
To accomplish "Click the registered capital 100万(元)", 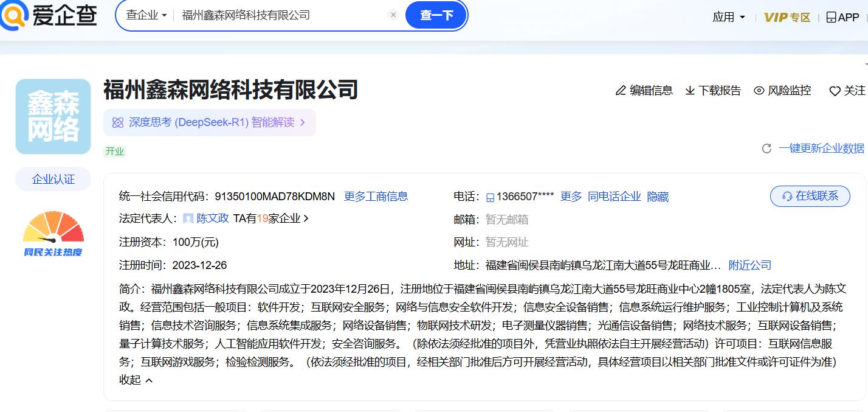I will pos(195,242).
